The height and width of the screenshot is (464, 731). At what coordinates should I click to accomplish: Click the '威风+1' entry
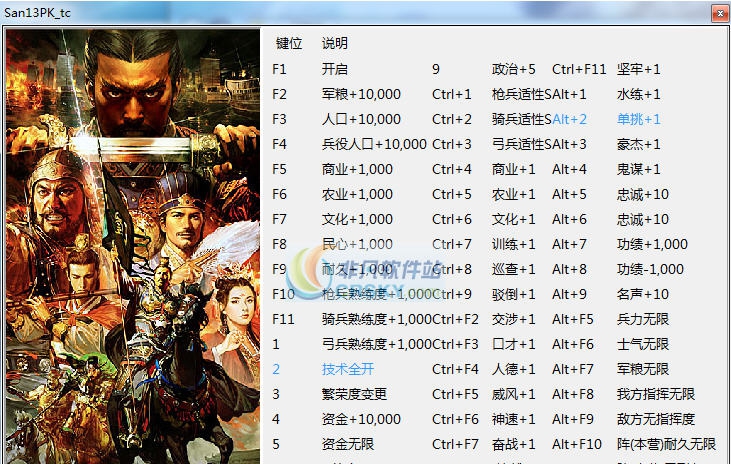pyautogui.click(x=513, y=395)
